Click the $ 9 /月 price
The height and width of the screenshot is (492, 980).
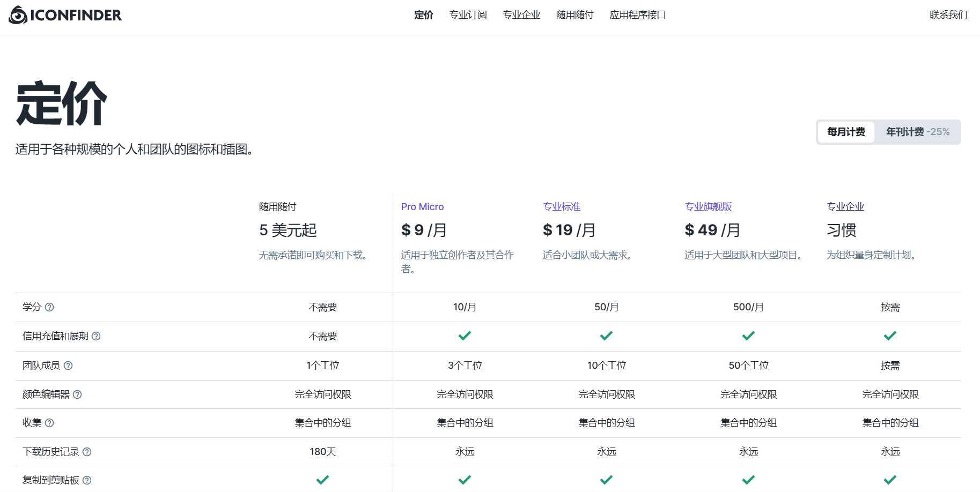click(x=424, y=230)
